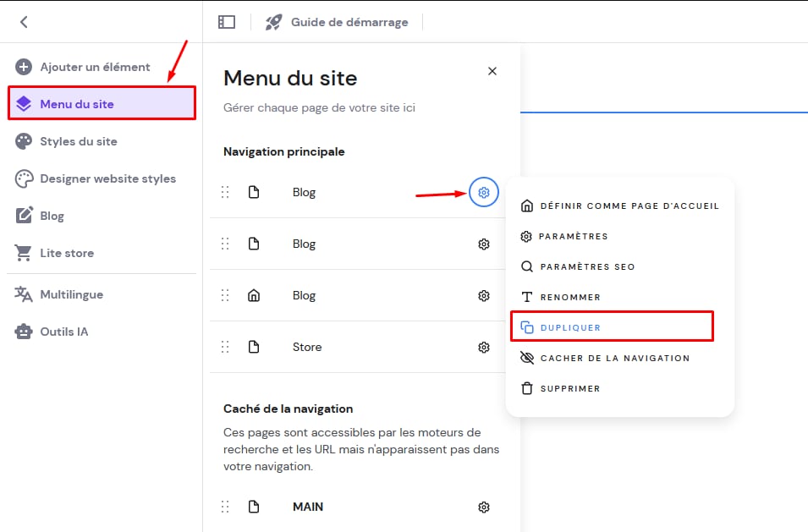This screenshot has height=532, width=808.
Task: Open gear settings for the MAIN page
Action: [484, 507]
